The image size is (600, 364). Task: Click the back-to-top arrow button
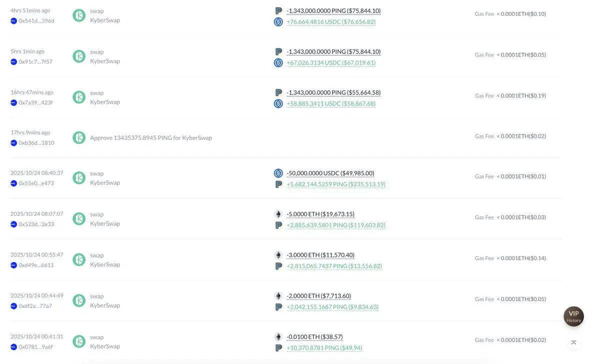tap(573, 342)
